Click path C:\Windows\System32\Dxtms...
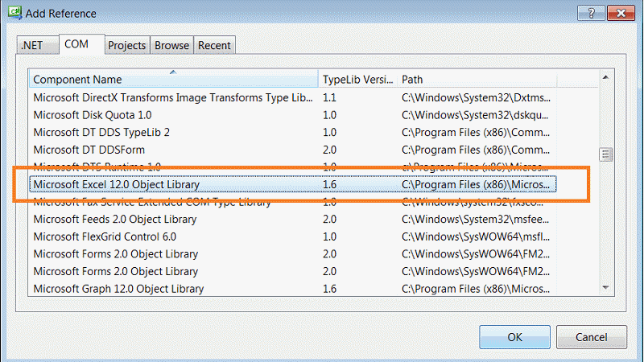Screen dimensions: 644x362 click(476, 97)
